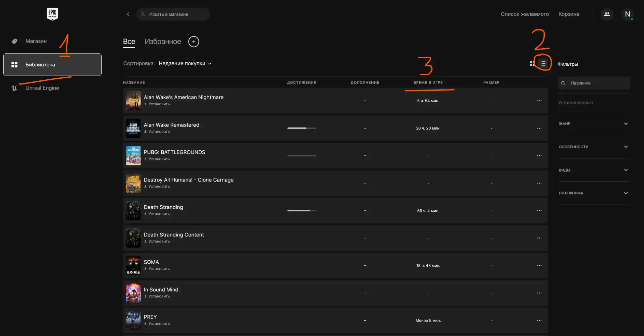Expand the ОСОБЕННОСТИ filter

coord(594,147)
